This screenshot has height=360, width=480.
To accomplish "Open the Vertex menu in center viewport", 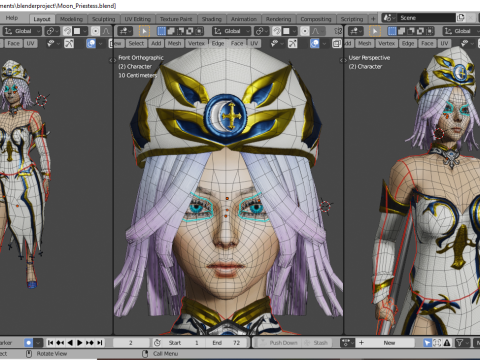I will pyautogui.click(x=196, y=43).
